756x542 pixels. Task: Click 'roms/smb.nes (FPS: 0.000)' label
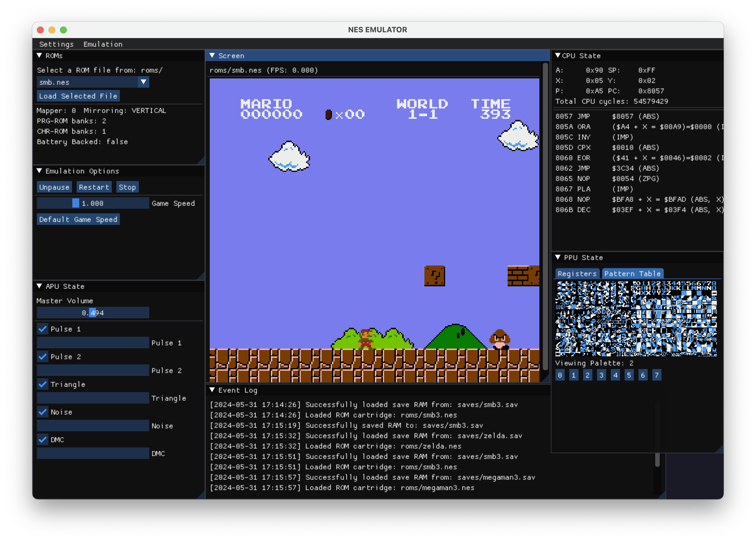tap(264, 70)
